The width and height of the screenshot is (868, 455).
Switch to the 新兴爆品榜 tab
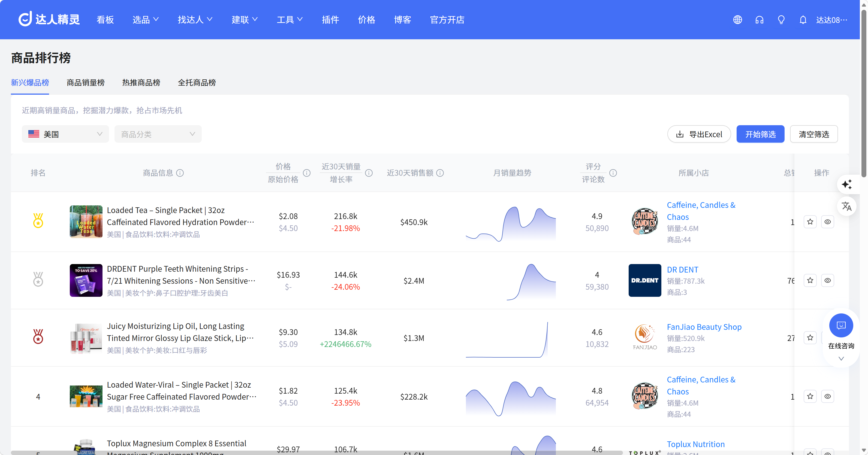coord(30,83)
